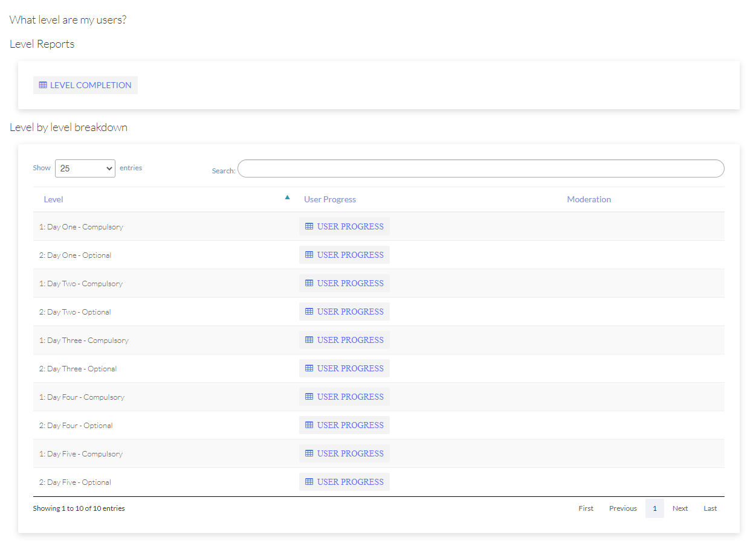Select '2: Day Four - Optional' level text
Screen dimensions: 756x544
(76, 426)
